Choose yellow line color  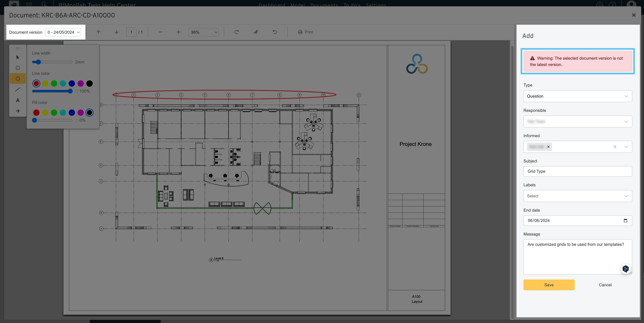pyautogui.click(x=45, y=84)
